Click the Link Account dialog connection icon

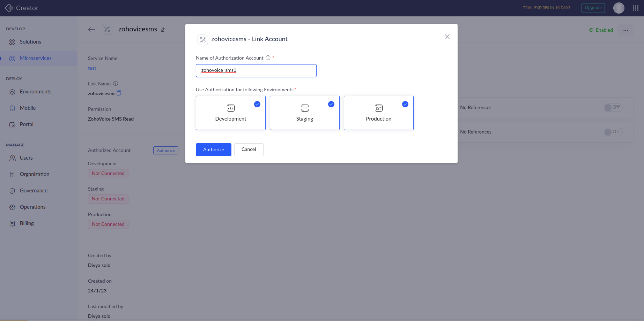(x=203, y=40)
